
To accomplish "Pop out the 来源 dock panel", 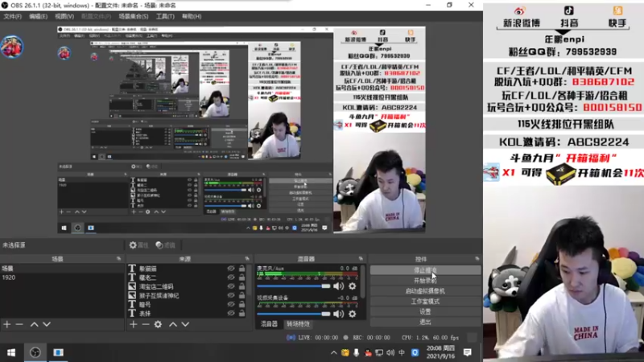I will (x=247, y=258).
